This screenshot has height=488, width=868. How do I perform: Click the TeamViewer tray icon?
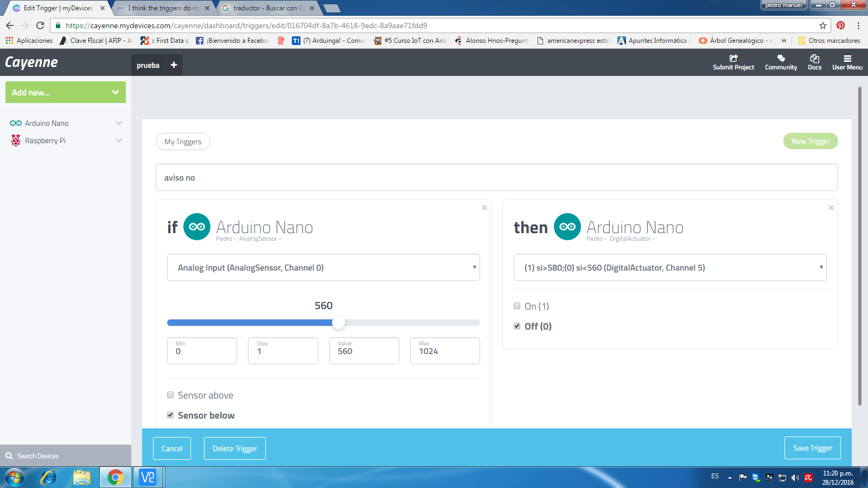coord(756,478)
